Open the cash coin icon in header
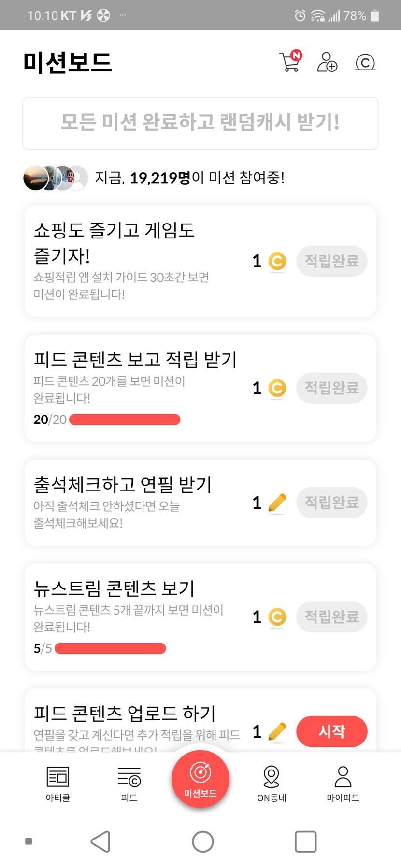This screenshot has height=868, width=401. click(365, 62)
